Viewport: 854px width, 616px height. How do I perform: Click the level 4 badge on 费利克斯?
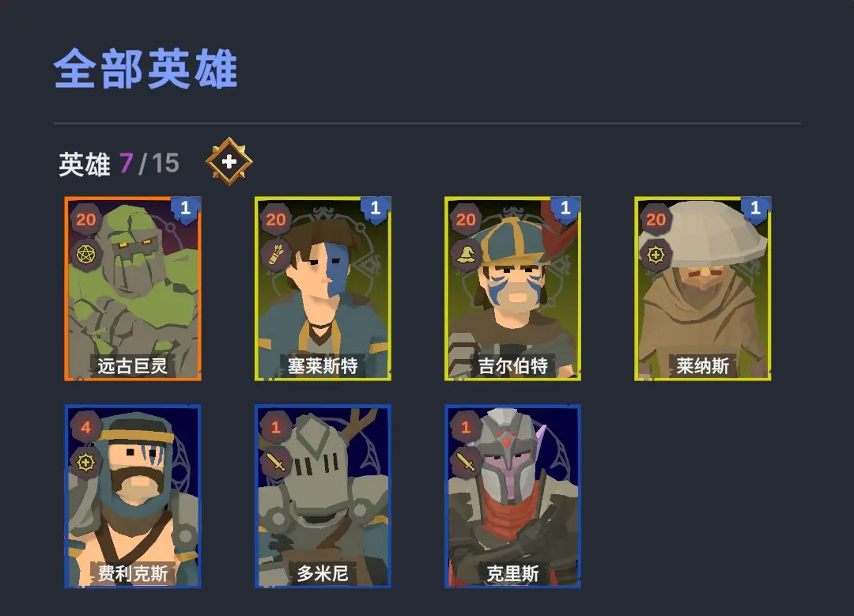pos(85,427)
